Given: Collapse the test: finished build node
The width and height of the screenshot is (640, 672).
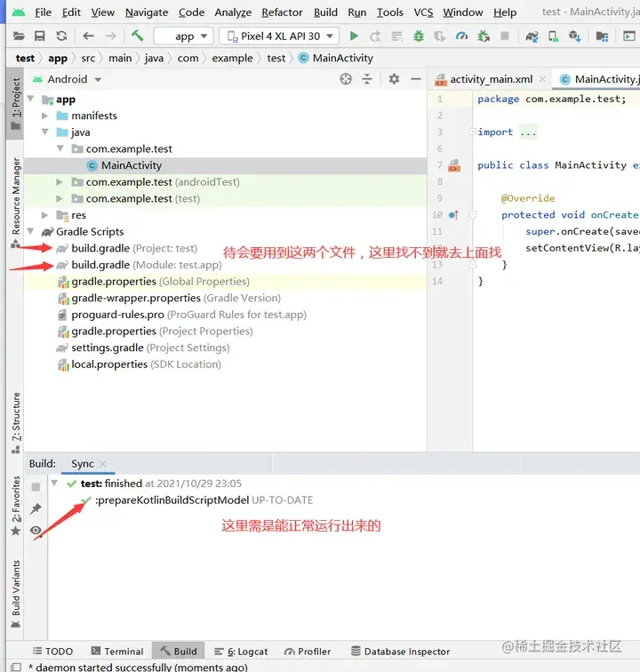Looking at the screenshot, I should click(54, 483).
